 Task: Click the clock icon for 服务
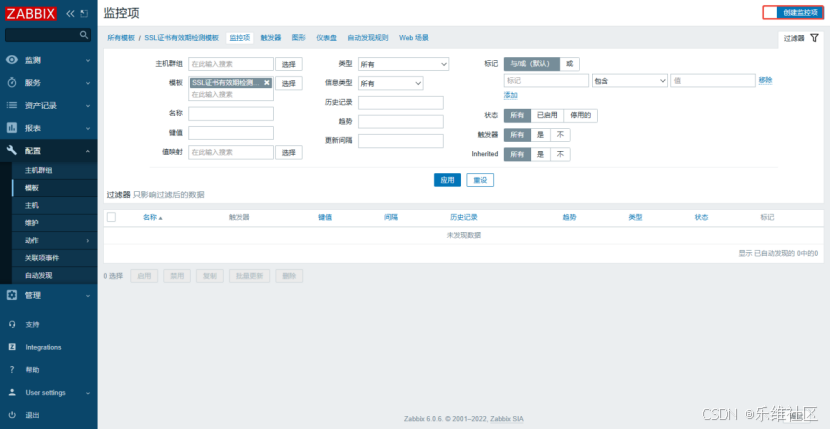[12, 83]
